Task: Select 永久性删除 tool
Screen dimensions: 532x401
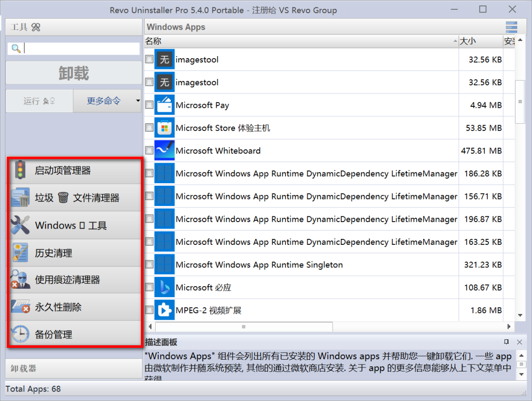Action: 75,307
